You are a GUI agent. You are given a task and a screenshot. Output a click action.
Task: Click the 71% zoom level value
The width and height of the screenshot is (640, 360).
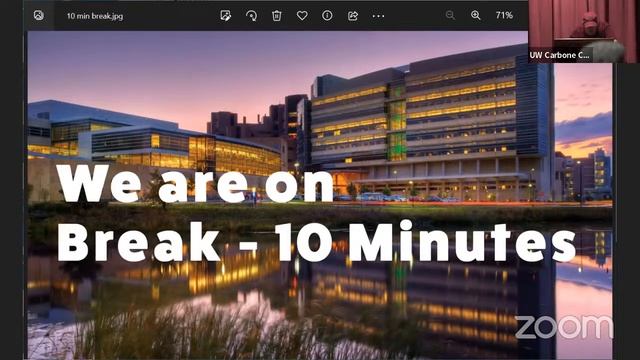coord(504,15)
